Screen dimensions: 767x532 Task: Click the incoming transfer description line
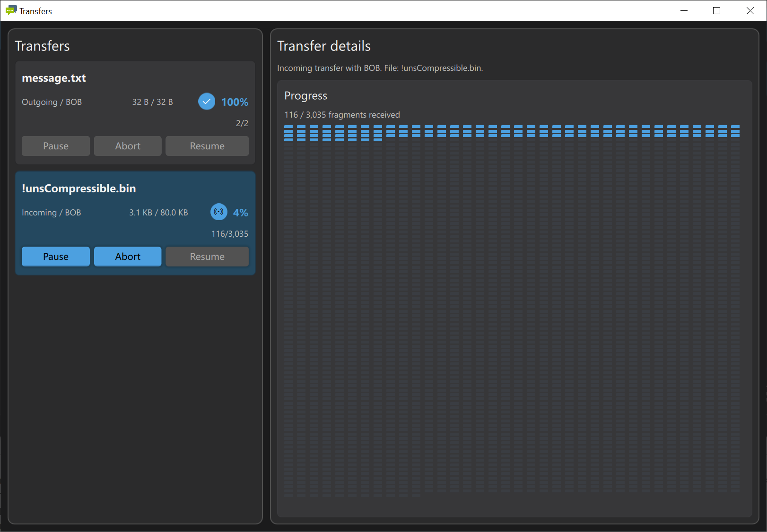(x=380, y=68)
